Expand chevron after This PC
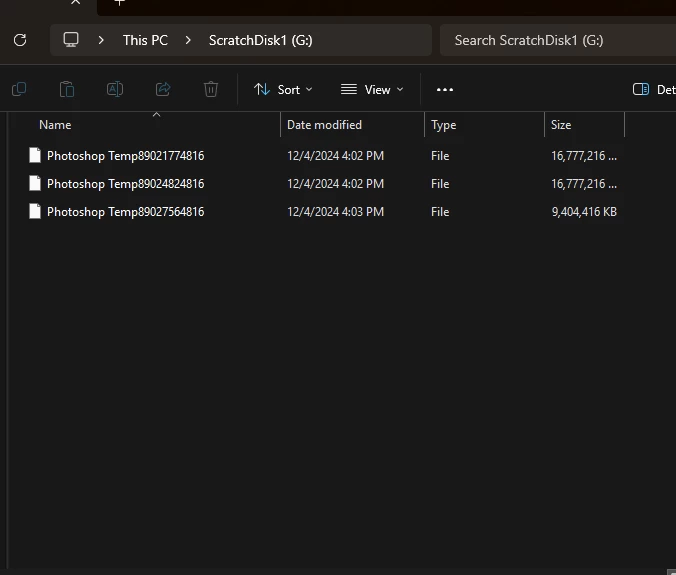The image size is (676, 575). [x=188, y=40]
